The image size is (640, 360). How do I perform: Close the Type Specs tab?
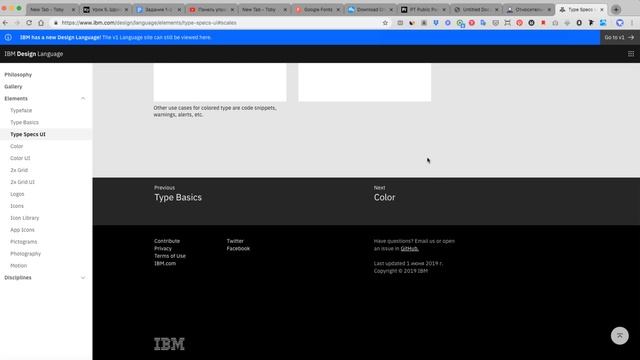coord(602,9)
